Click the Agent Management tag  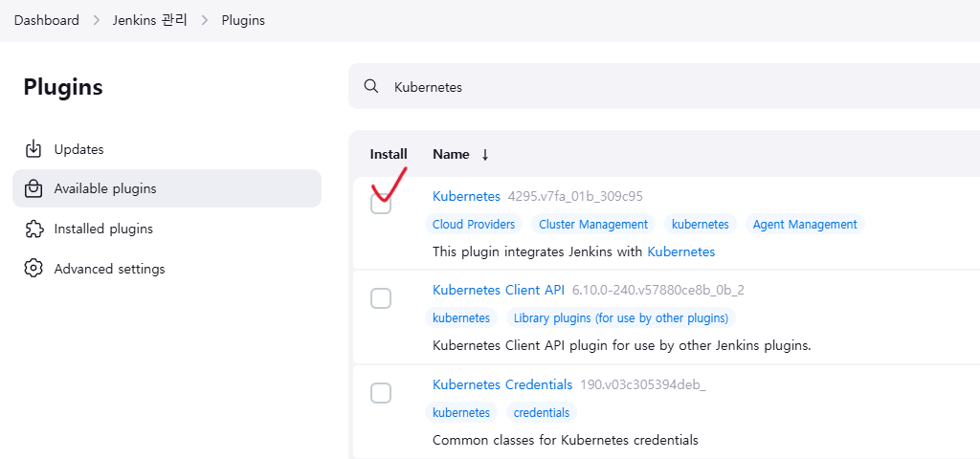click(x=805, y=224)
